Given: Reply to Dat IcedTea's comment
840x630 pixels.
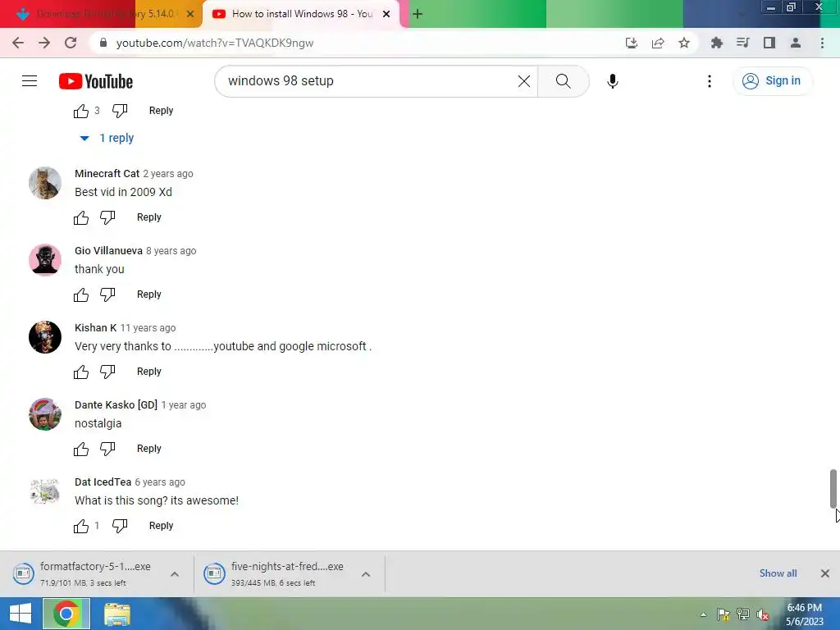Looking at the screenshot, I should click(162, 526).
